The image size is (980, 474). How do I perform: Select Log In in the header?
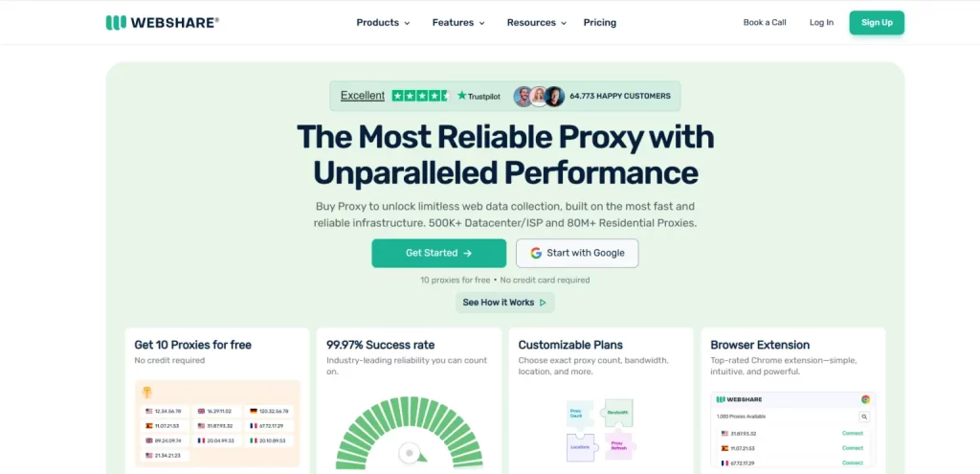pos(821,22)
